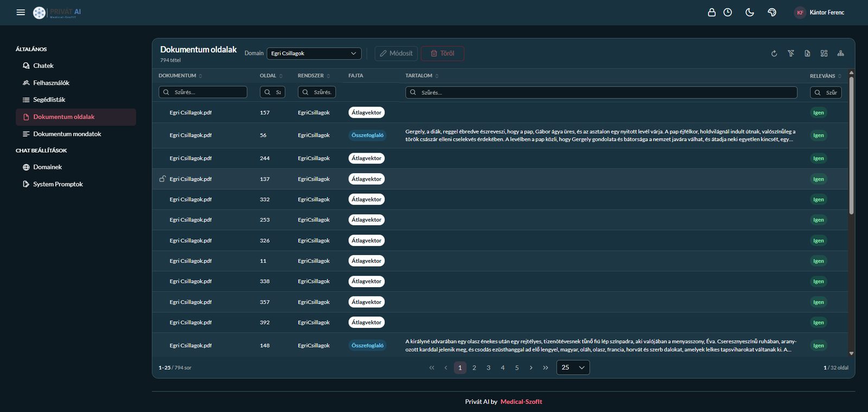Click the lock screen icon

coord(712,12)
